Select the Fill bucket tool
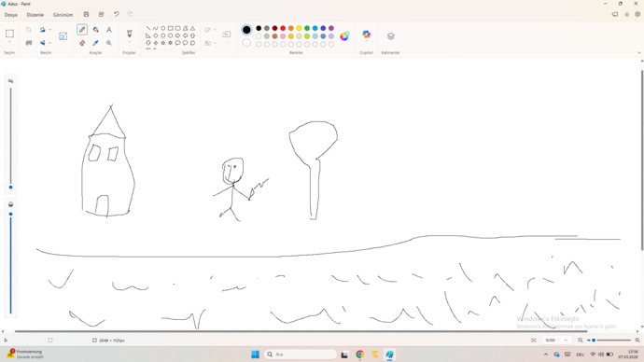644x362 pixels. coord(96,30)
